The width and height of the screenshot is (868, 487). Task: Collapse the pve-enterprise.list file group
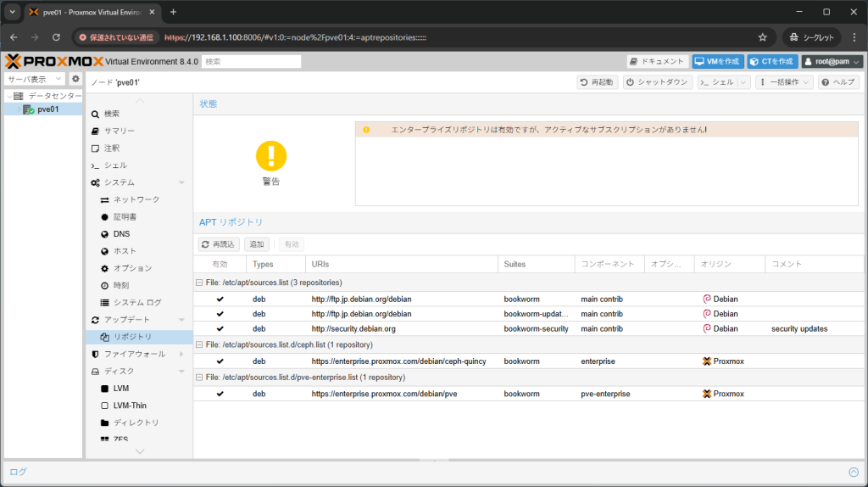tap(199, 378)
